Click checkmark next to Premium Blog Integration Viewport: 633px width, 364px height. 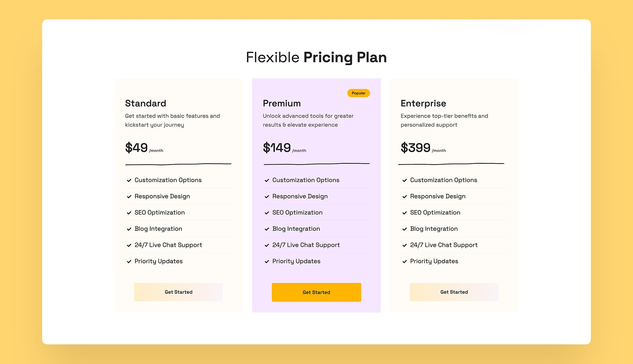pos(267,229)
